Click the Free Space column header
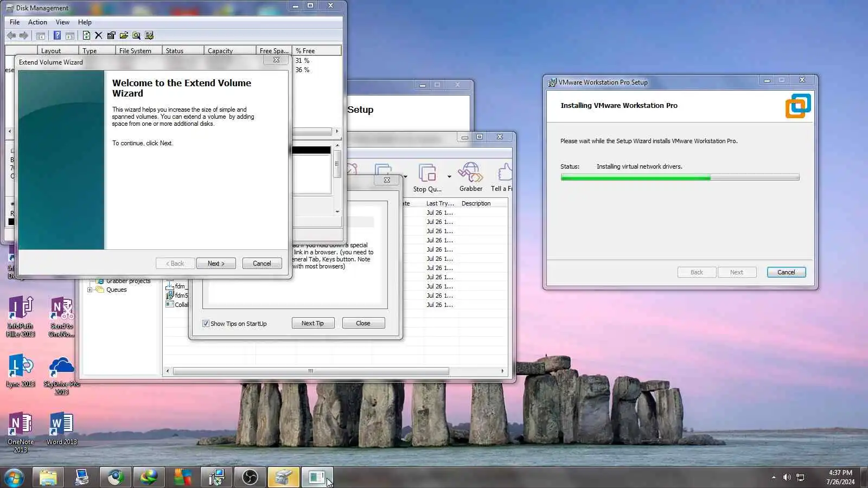 [x=274, y=51]
